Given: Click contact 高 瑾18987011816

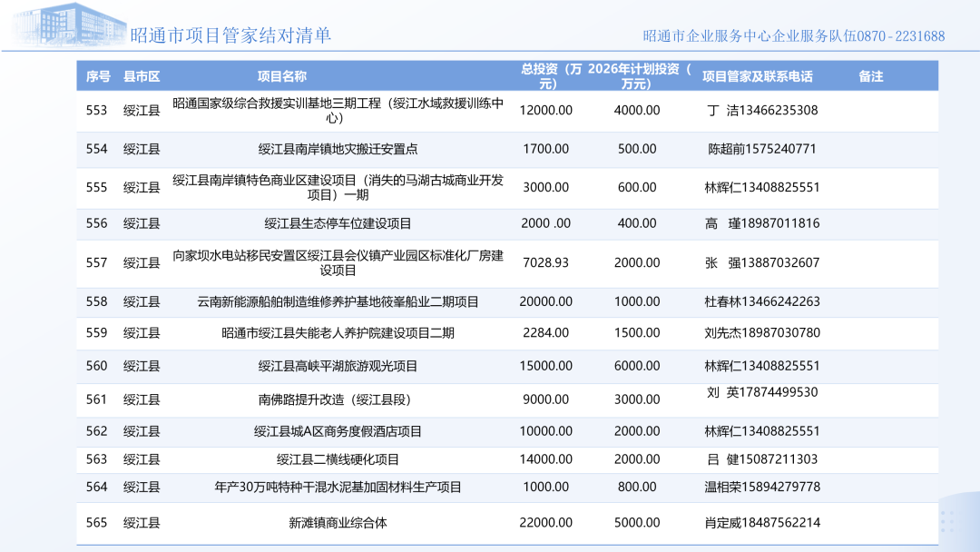Looking at the screenshot, I should [x=762, y=224].
